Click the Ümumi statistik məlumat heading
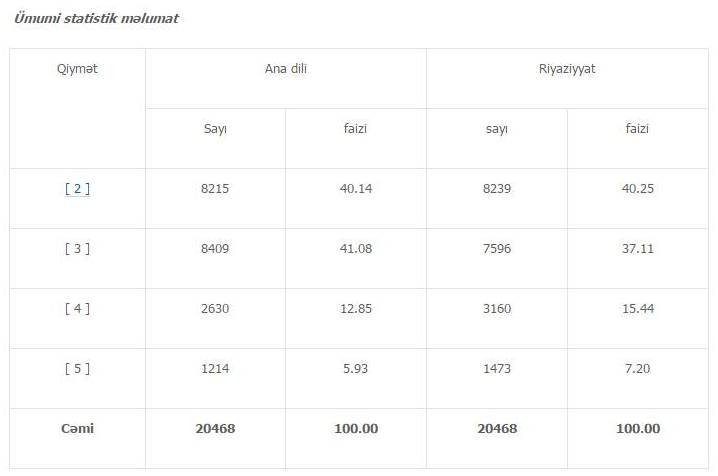This screenshot has width=718, height=476. (x=96, y=18)
